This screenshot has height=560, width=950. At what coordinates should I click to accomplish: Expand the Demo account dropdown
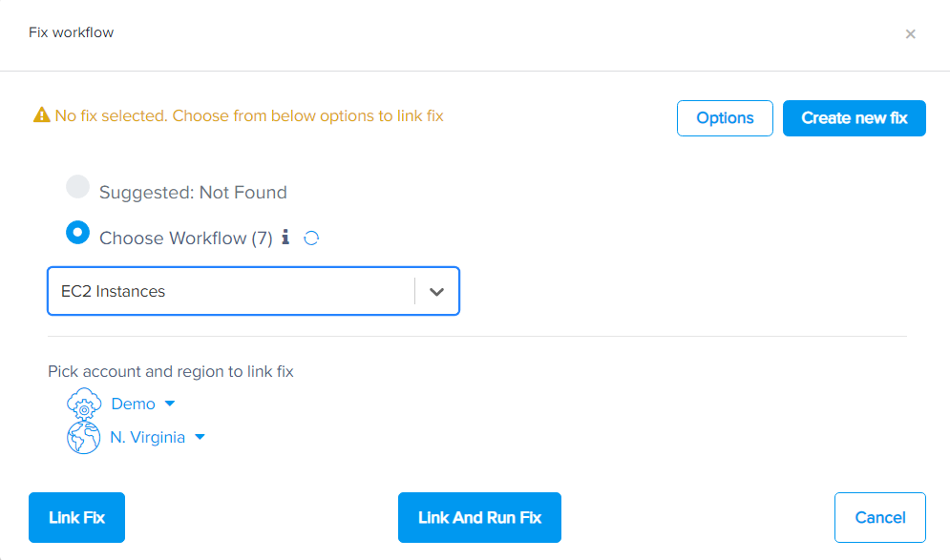(134, 404)
